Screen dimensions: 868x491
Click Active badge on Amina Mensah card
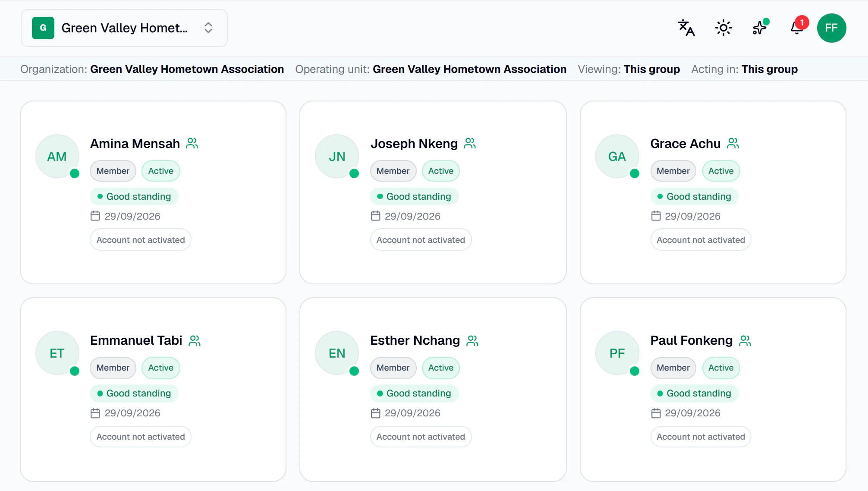click(x=160, y=171)
